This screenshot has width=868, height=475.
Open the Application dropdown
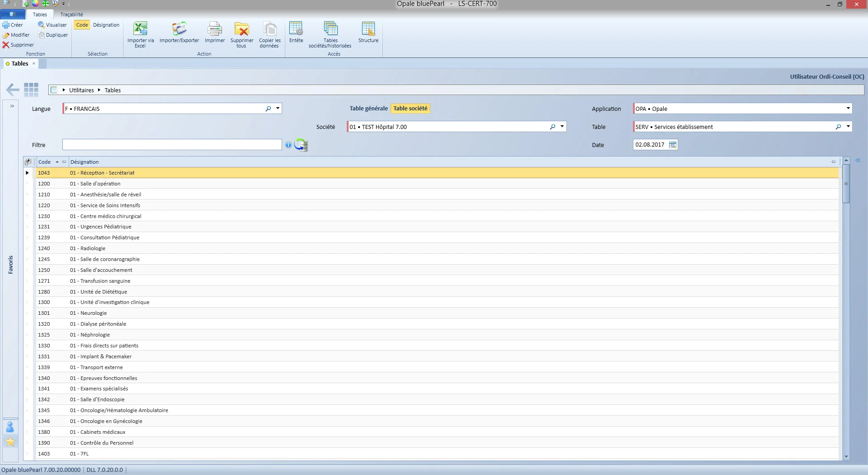[848, 108]
